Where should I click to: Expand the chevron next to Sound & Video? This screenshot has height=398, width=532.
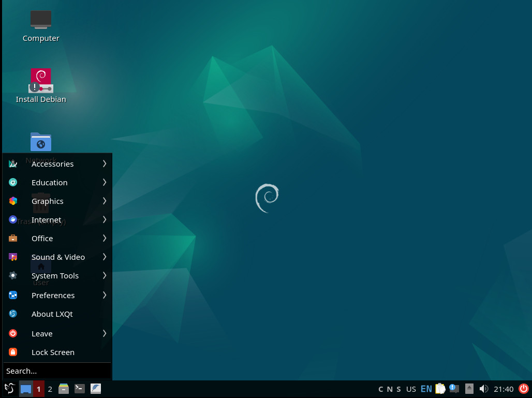[x=105, y=257]
